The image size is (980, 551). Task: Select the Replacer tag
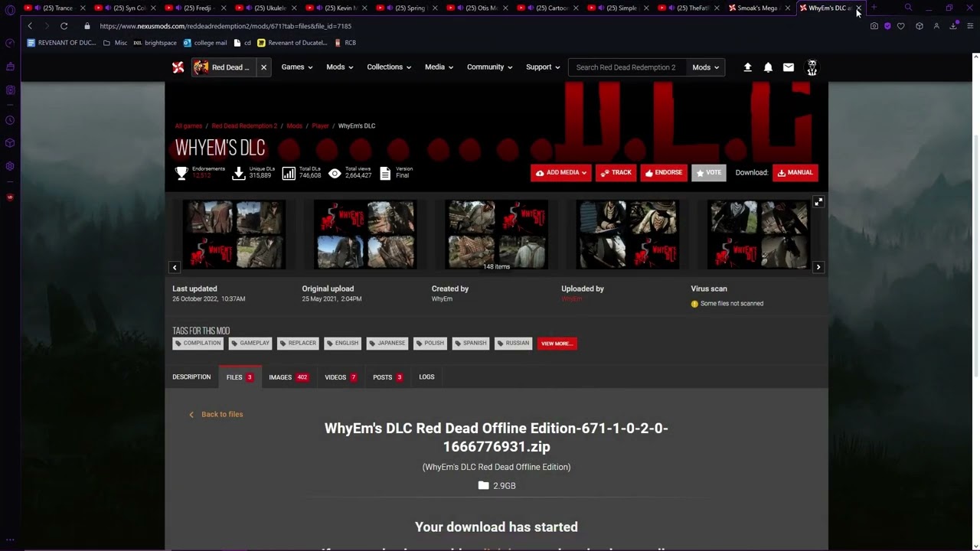pyautogui.click(x=299, y=344)
